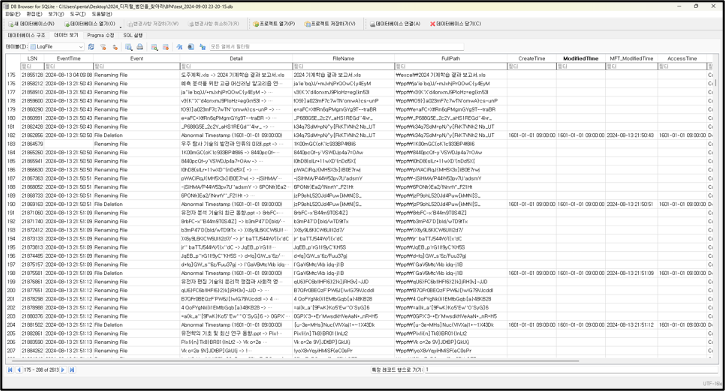Sort by the AccessTime column header
The image size is (726, 392).
682,59
